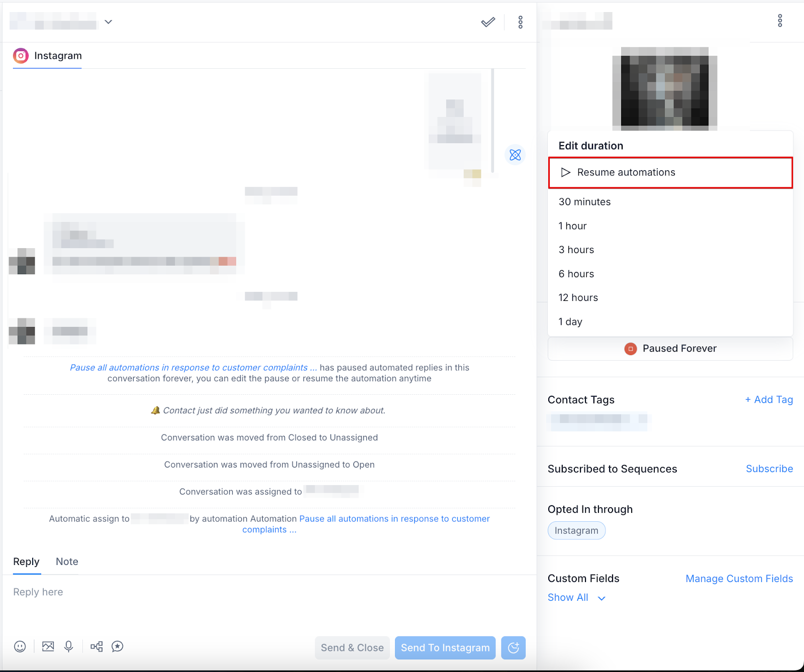Image resolution: width=804 pixels, height=672 pixels.
Task: Expand the conversation assignee dropdown chevron
Action: (x=109, y=22)
